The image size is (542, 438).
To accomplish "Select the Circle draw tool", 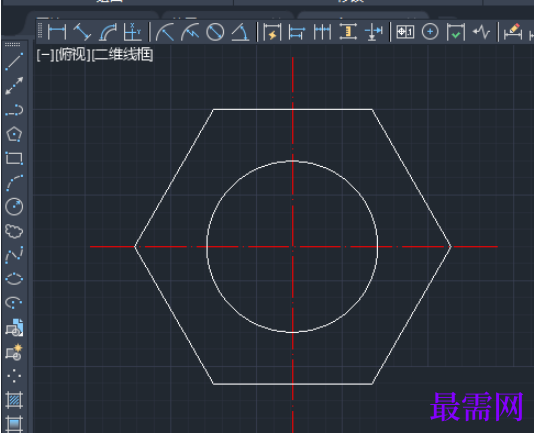I will [x=14, y=207].
